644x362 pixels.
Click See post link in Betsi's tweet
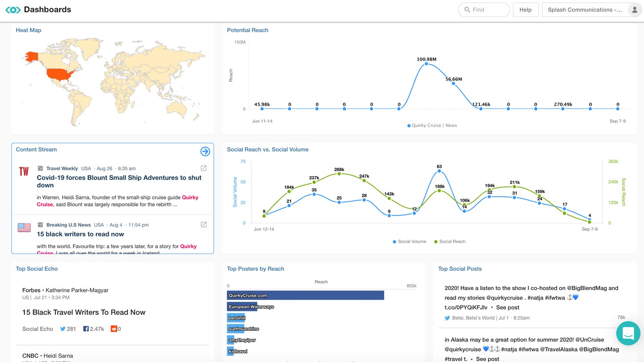click(508, 307)
